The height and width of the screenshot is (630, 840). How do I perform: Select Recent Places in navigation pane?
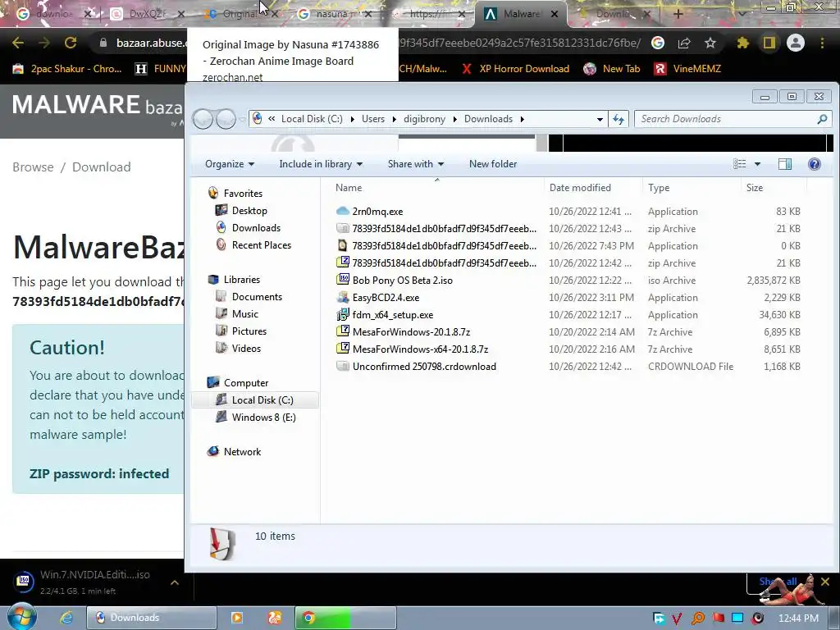262,244
